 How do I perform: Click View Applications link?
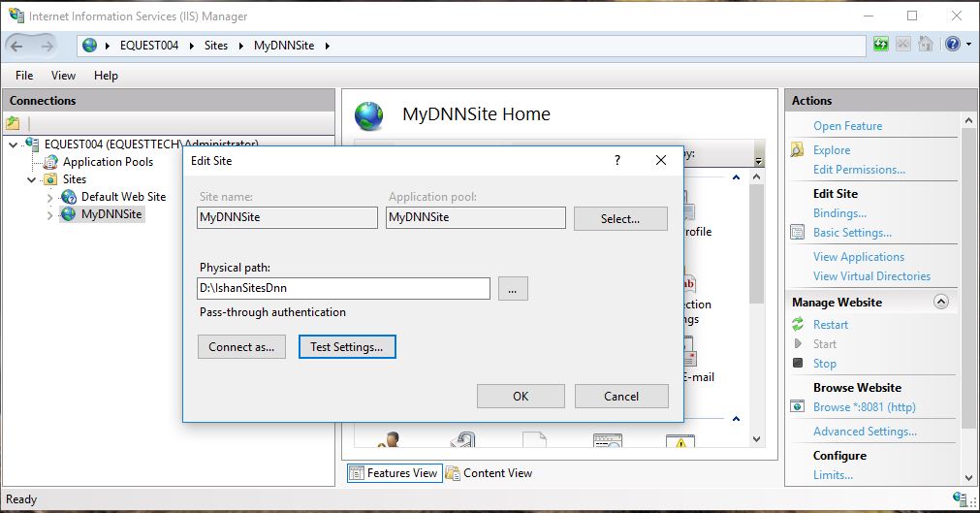pyautogui.click(x=858, y=256)
